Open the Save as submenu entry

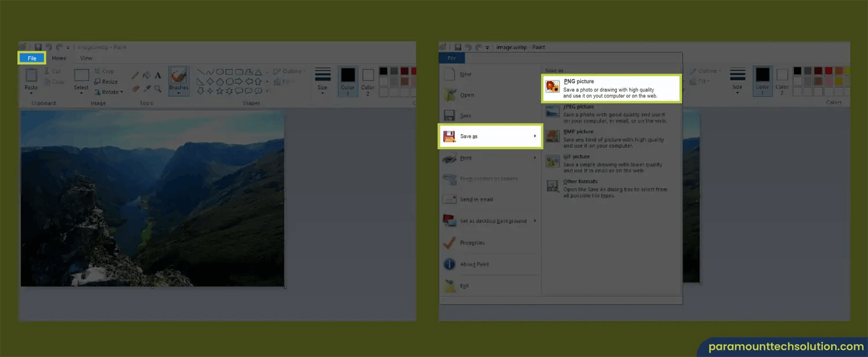tap(490, 137)
